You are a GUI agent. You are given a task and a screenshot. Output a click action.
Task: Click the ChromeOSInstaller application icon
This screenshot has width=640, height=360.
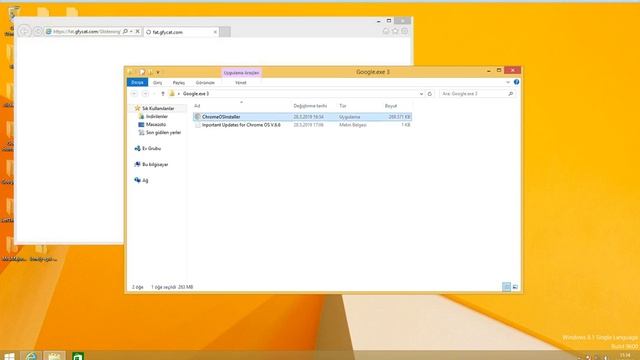point(198,117)
